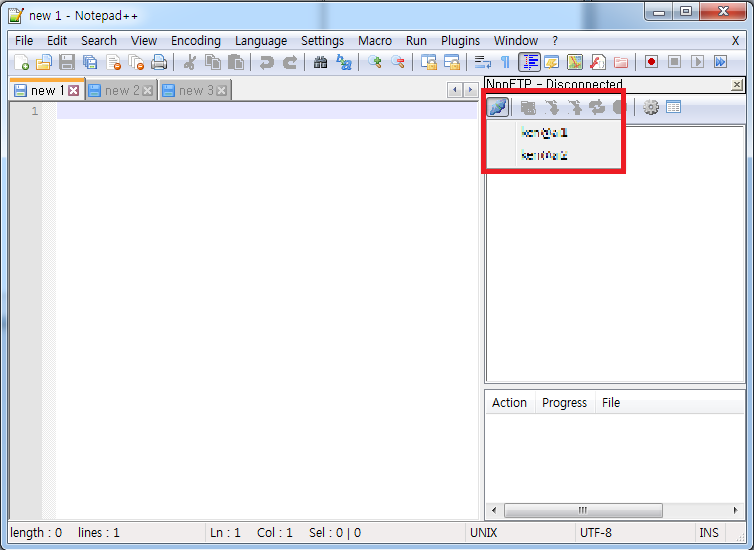Click the Progress column header
The height and width of the screenshot is (550, 754).
(x=565, y=402)
